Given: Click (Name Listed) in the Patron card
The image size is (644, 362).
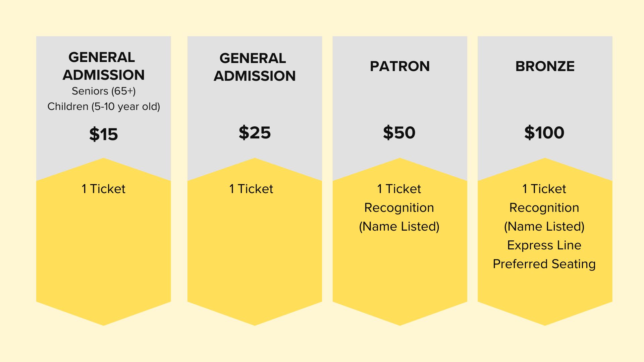Looking at the screenshot, I should [399, 226].
